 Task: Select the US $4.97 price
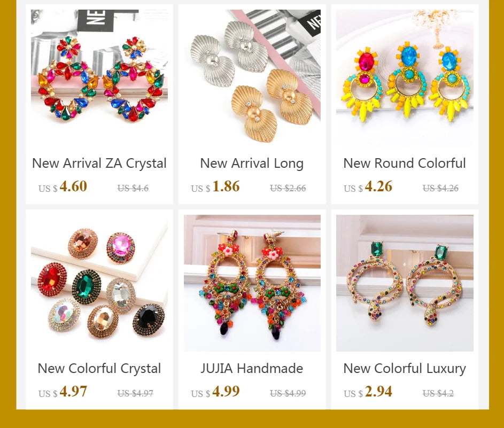(x=63, y=392)
